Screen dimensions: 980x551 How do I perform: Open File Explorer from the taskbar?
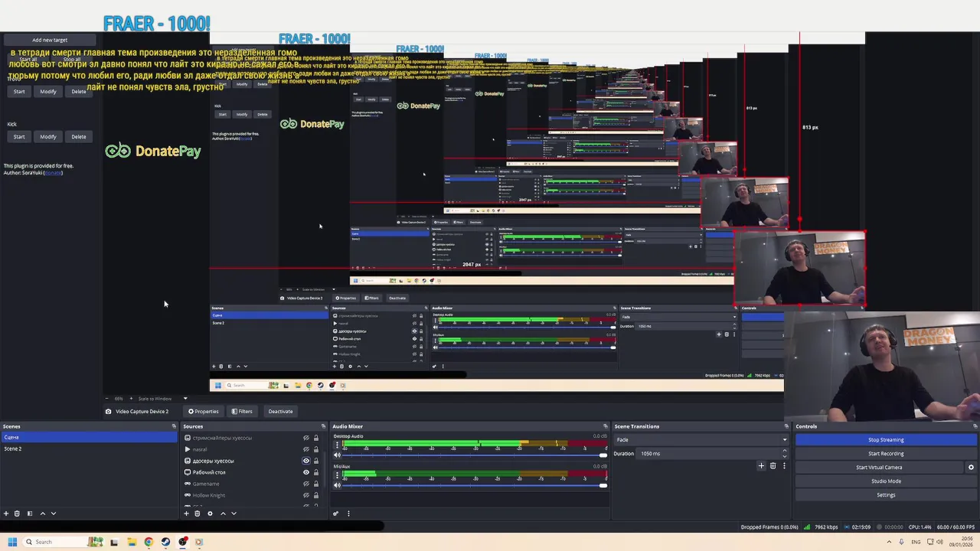pos(132,542)
